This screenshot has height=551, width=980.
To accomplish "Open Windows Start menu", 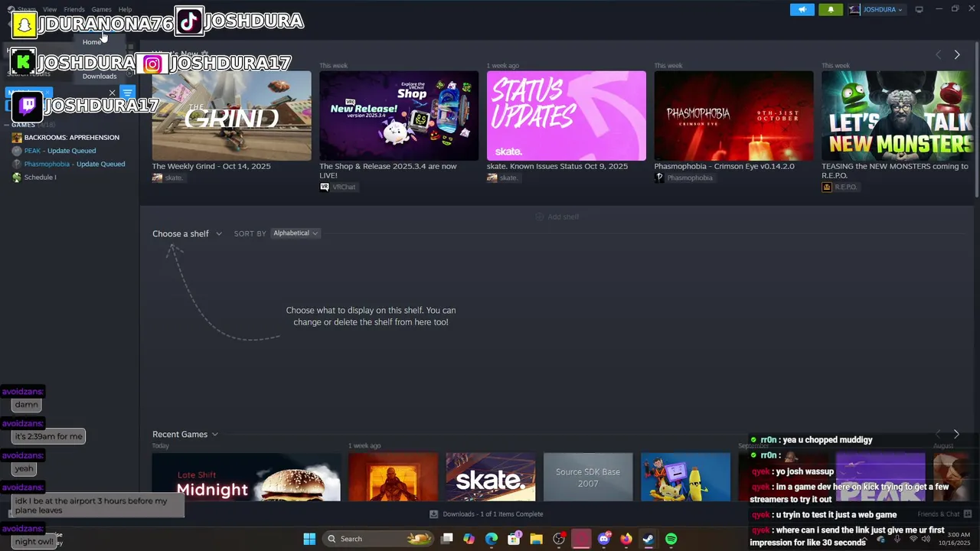I will tap(309, 539).
